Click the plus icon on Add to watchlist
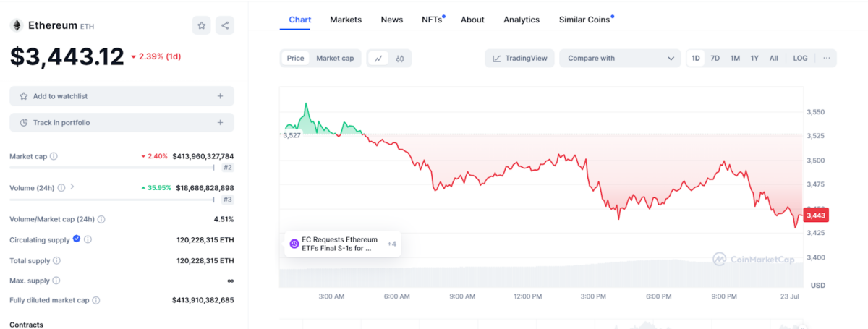The image size is (868, 329). pyautogui.click(x=220, y=96)
